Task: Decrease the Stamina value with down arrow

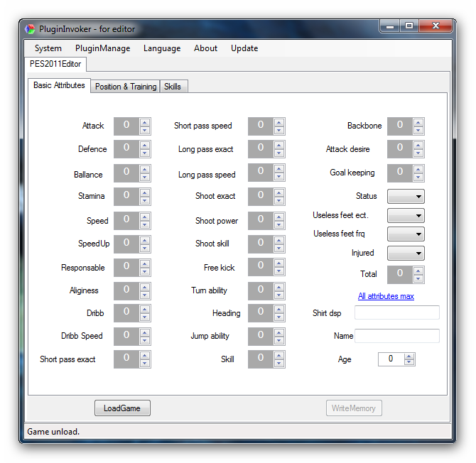Action: [x=145, y=200]
